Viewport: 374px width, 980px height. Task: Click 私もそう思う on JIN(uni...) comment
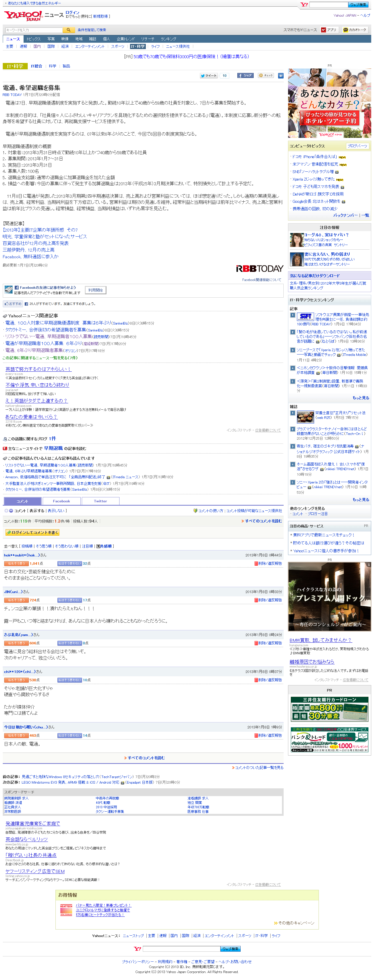tap(16, 600)
